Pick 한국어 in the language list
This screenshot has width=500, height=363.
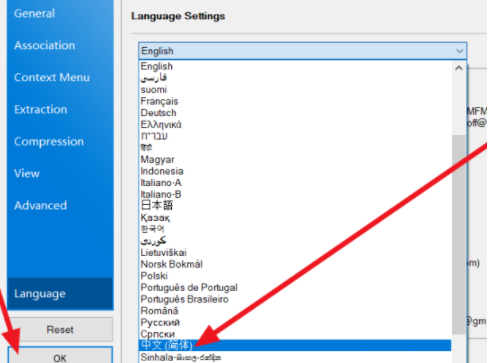point(295,229)
